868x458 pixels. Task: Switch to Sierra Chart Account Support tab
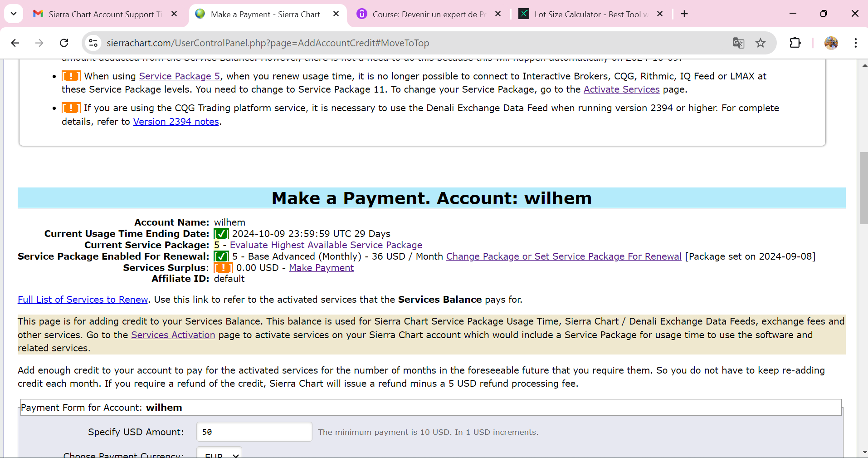point(97,14)
